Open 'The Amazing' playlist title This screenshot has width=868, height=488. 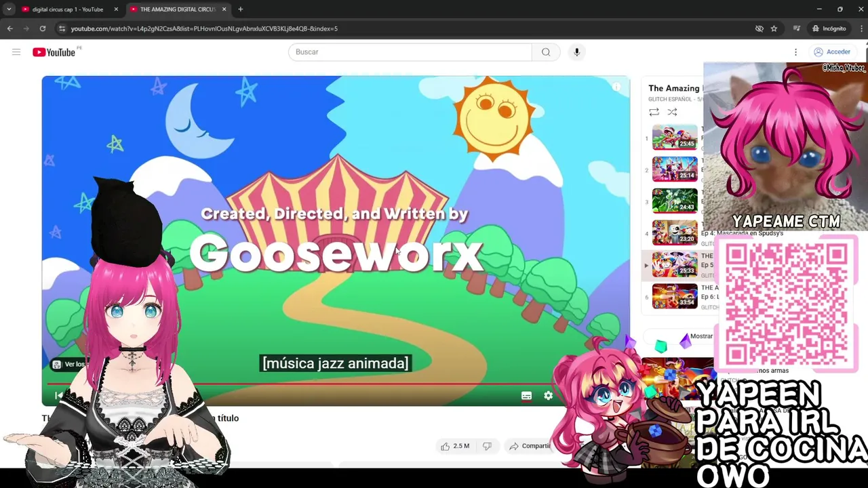point(674,88)
